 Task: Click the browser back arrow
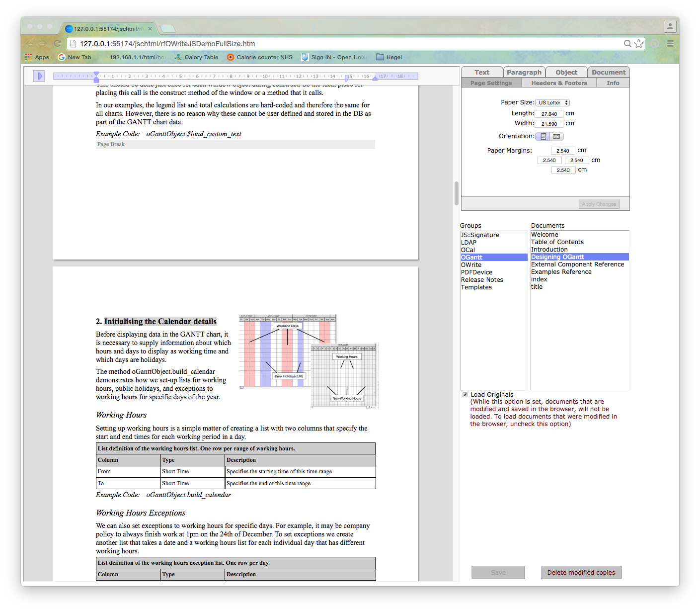click(29, 43)
